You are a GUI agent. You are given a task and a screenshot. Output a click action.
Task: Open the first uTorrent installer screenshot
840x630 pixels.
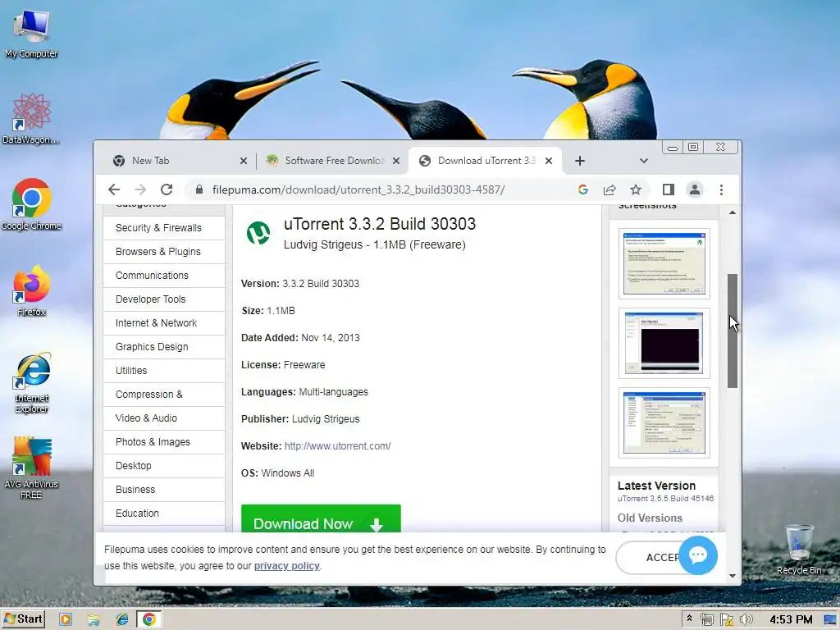(x=664, y=263)
